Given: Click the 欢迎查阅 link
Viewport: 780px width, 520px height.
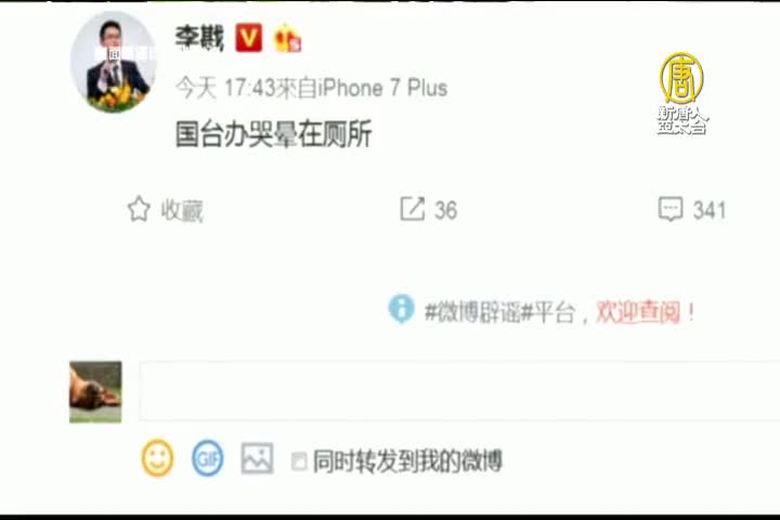Looking at the screenshot, I should click(638, 312).
